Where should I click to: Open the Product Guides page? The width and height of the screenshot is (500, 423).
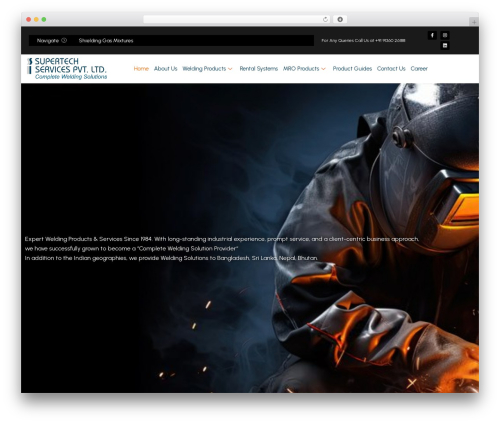[352, 68]
